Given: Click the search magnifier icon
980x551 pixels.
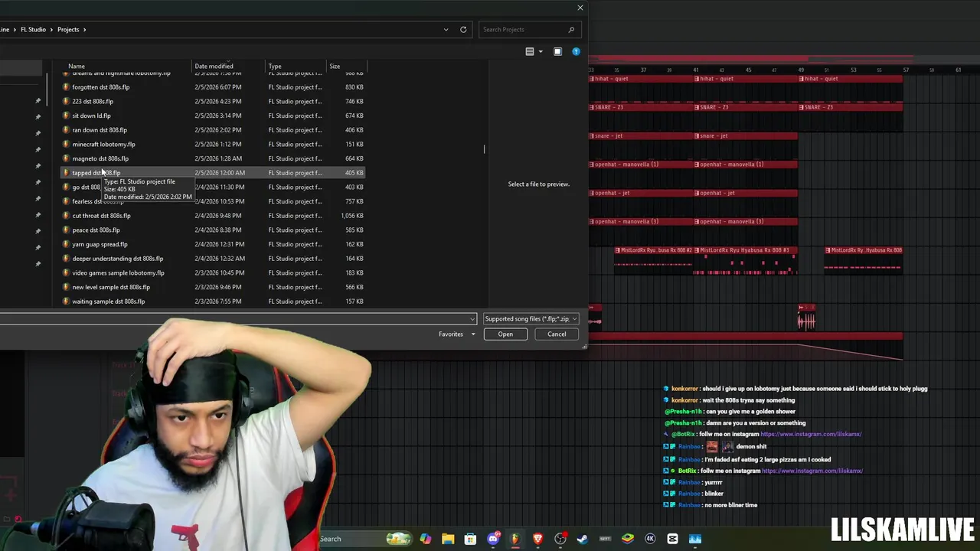Looking at the screenshot, I should coord(571,29).
